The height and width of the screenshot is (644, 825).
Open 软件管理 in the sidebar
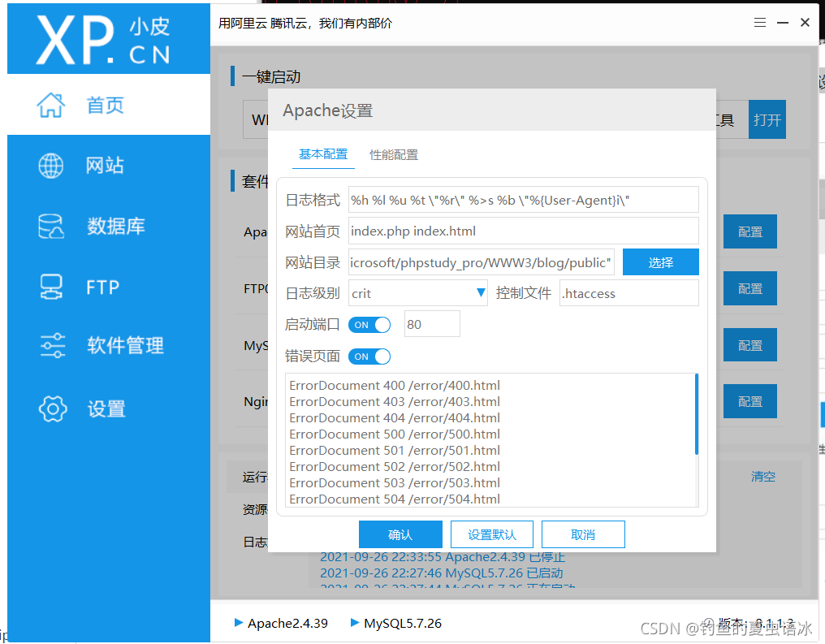(108, 346)
